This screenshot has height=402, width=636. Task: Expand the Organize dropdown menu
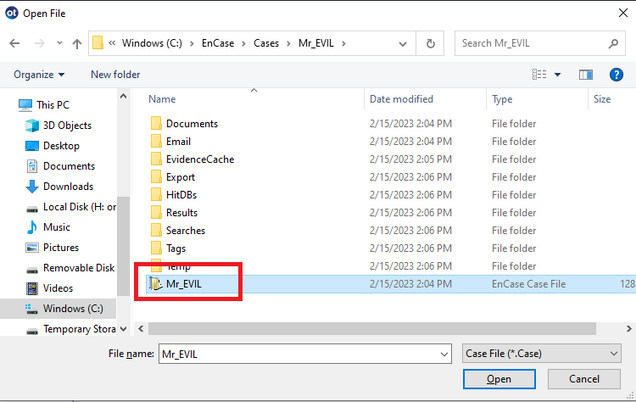point(39,74)
